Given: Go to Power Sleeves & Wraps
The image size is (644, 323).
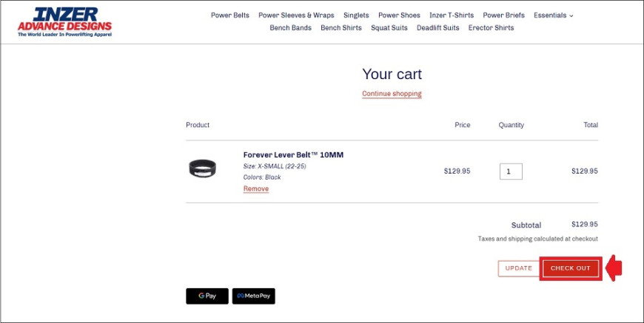Looking at the screenshot, I should [296, 16].
